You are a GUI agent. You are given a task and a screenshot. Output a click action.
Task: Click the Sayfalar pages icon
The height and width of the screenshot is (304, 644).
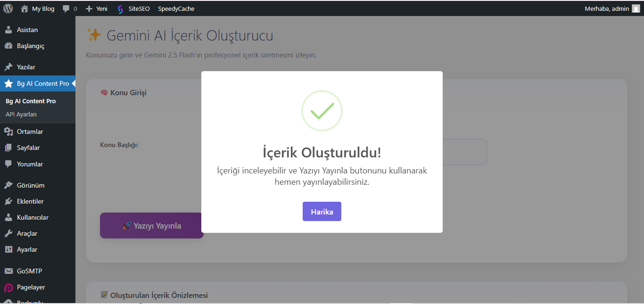[x=8, y=148]
